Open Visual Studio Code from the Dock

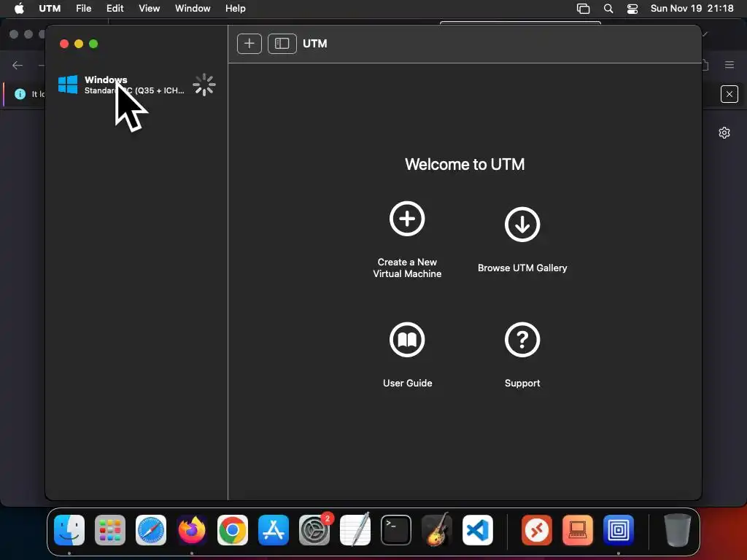pos(477,530)
